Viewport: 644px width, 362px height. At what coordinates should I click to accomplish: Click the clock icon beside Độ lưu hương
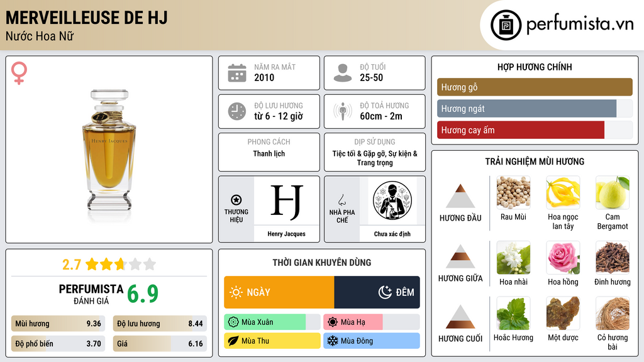click(x=237, y=111)
